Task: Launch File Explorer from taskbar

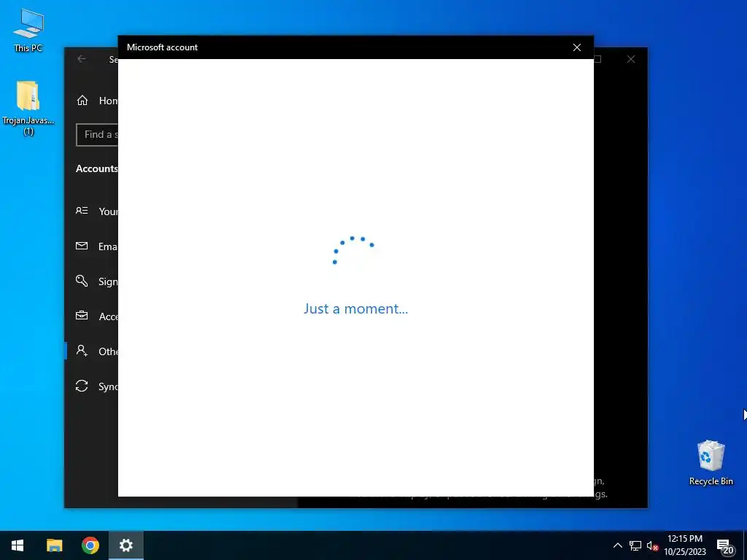Action: click(54, 545)
